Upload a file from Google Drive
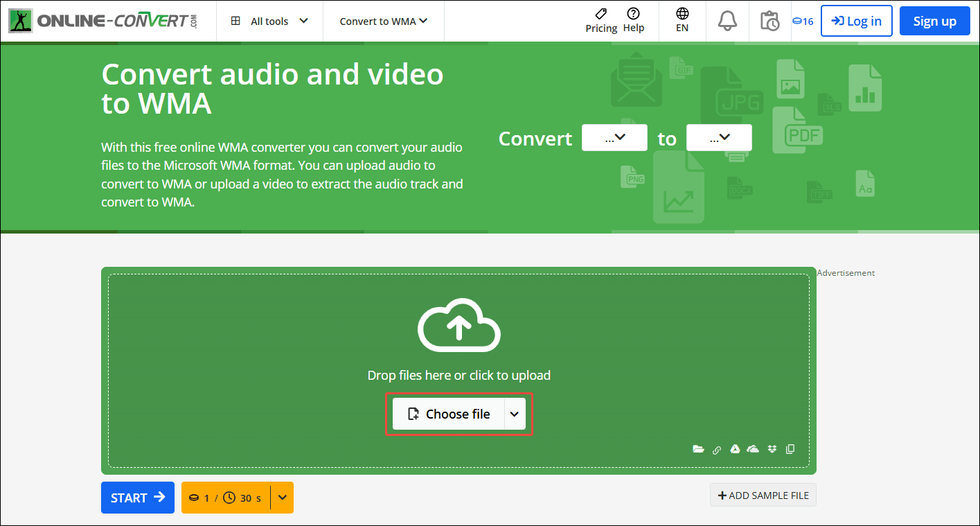The height and width of the screenshot is (526, 980). pyautogui.click(x=734, y=449)
